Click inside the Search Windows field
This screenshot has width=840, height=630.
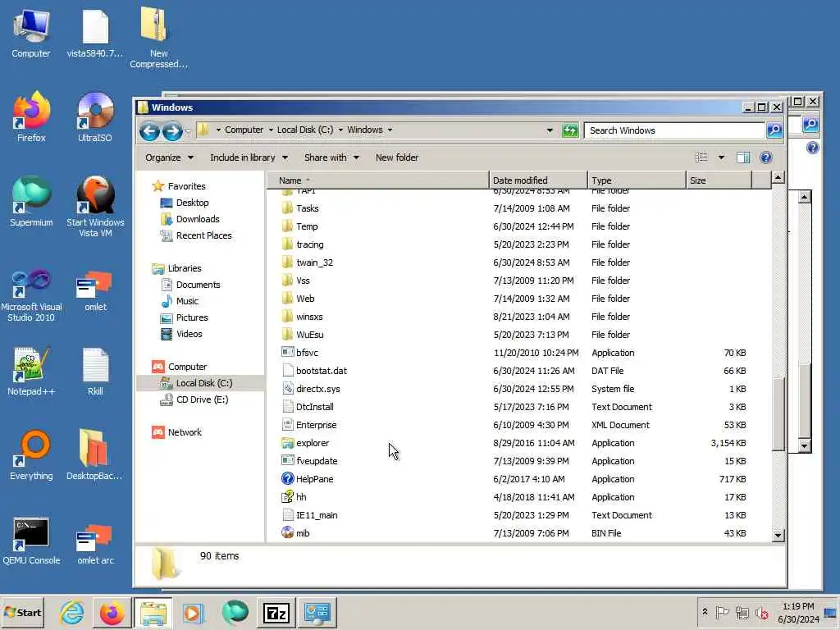coord(674,130)
